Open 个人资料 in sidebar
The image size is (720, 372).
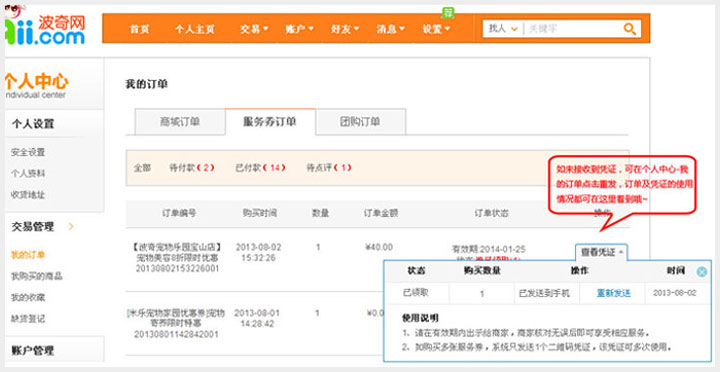click(28, 173)
